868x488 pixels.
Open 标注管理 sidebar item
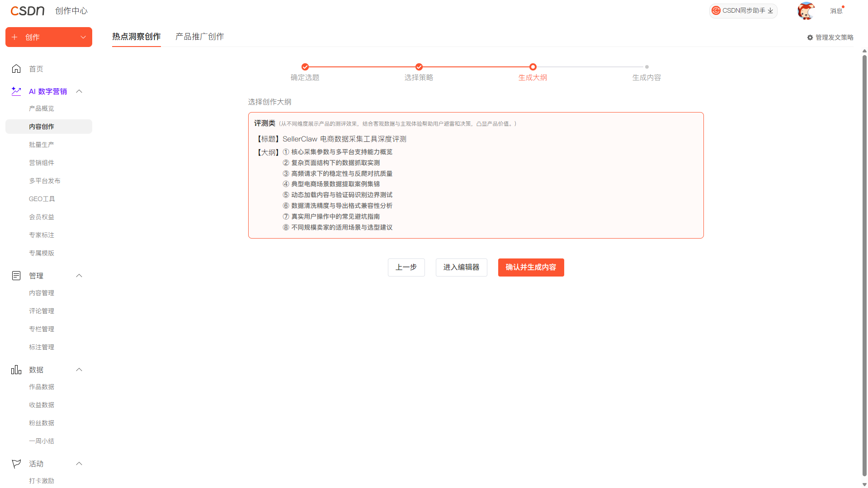[42, 347]
